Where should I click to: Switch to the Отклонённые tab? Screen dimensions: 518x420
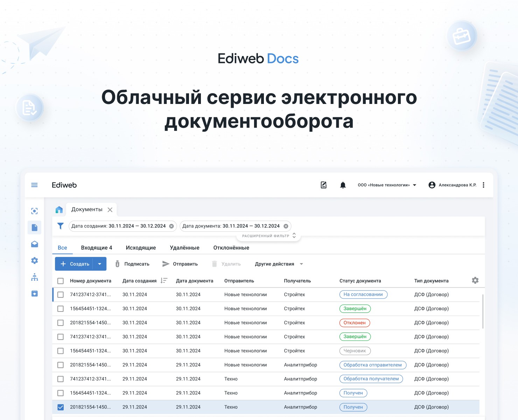click(x=231, y=247)
